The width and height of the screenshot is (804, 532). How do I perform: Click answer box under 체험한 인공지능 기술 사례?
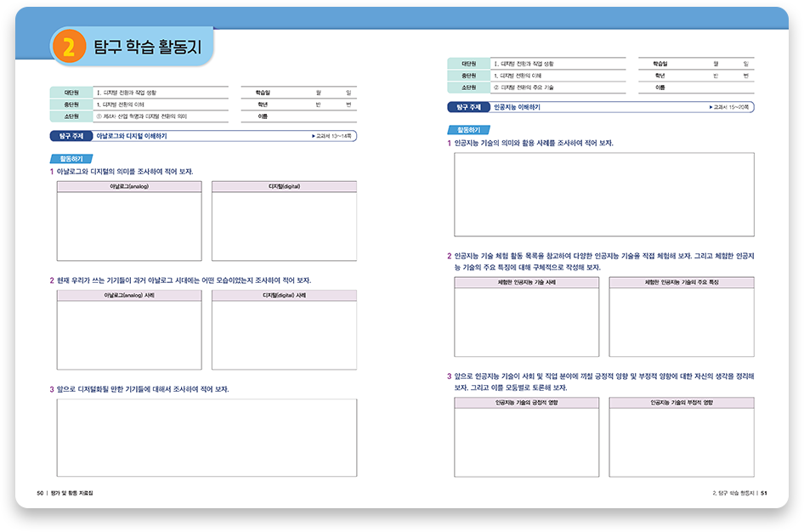(527, 322)
